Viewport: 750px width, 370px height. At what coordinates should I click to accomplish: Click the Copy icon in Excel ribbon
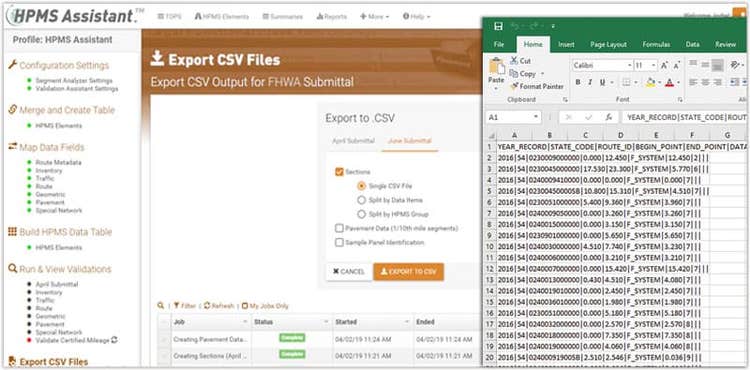pyautogui.click(x=514, y=74)
